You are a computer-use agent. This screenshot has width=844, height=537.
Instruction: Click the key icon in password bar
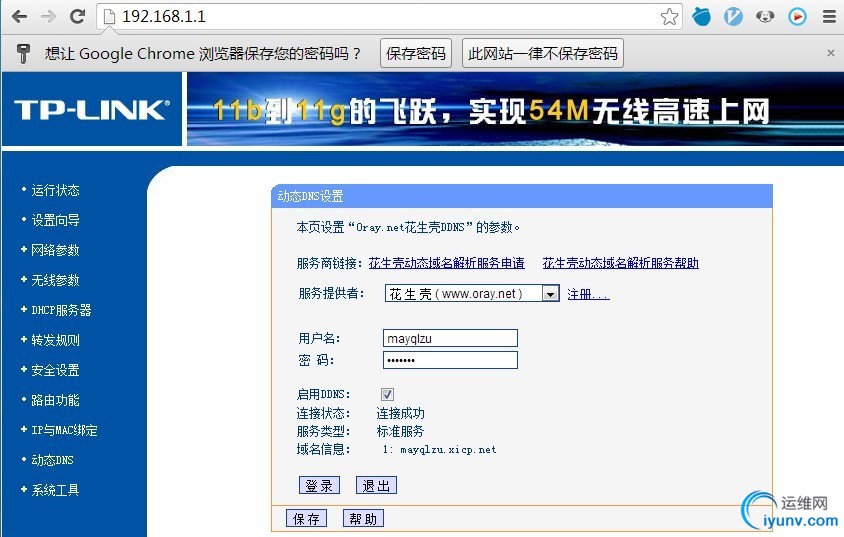click(23, 53)
